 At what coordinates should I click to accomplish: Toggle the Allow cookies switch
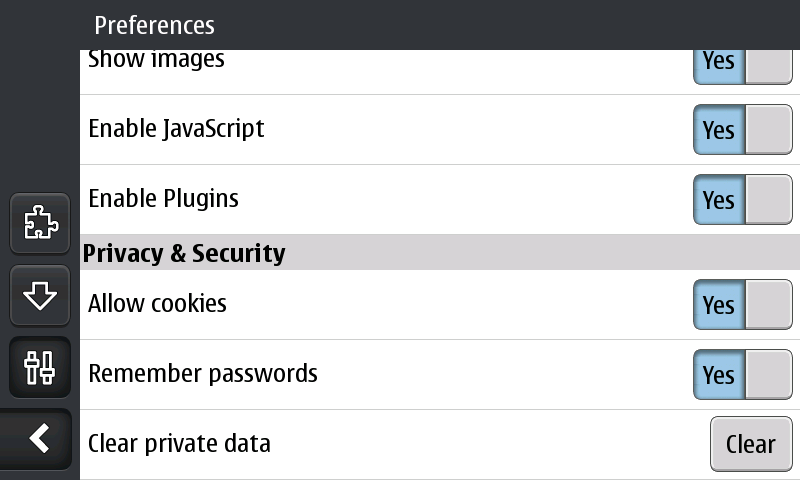[x=742, y=305]
